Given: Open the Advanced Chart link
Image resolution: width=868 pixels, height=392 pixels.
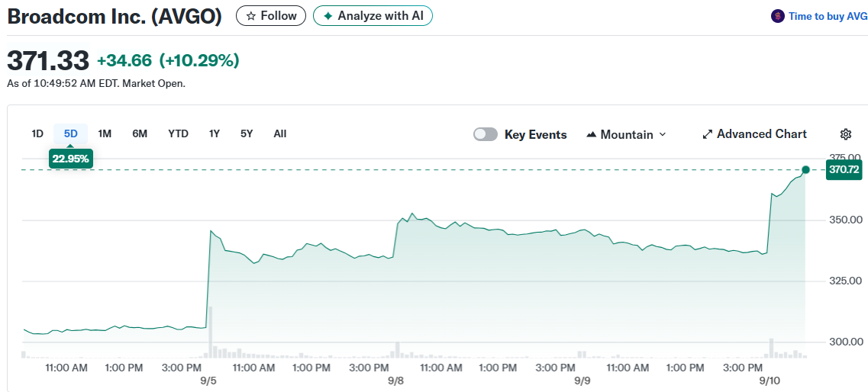Looking at the screenshot, I should (x=754, y=133).
